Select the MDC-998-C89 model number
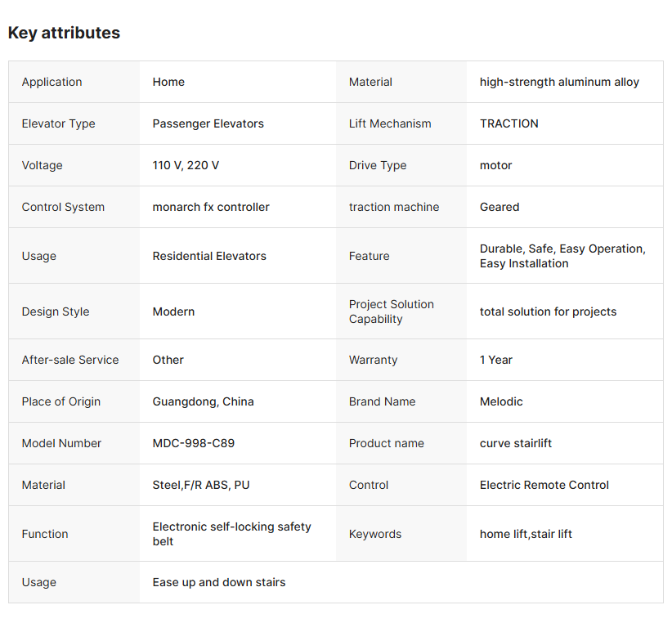 click(x=193, y=443)
